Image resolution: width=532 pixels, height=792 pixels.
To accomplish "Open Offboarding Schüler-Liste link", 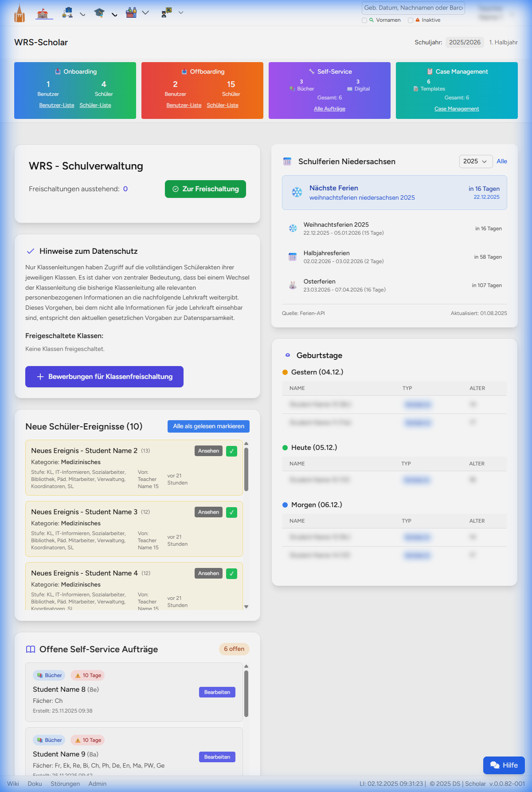I will pyautogui.click(x=223, y=105).
